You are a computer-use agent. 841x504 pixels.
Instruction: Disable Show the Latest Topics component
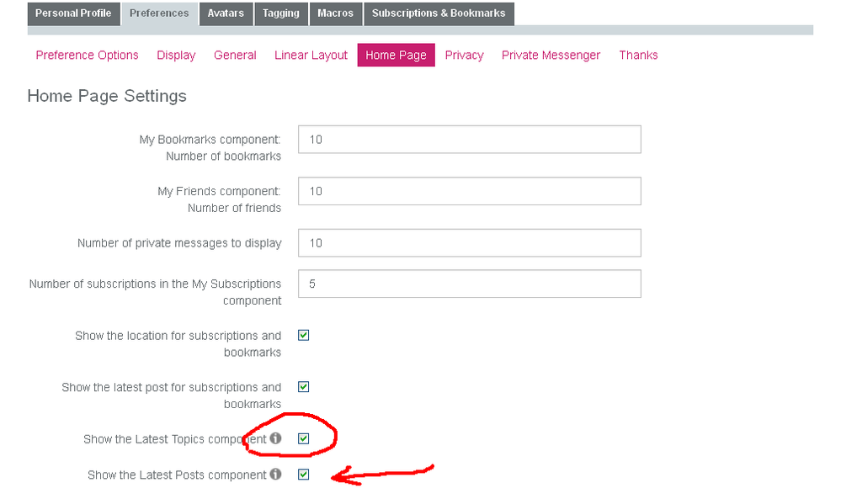pyautogui.click(x=303, y=438)
